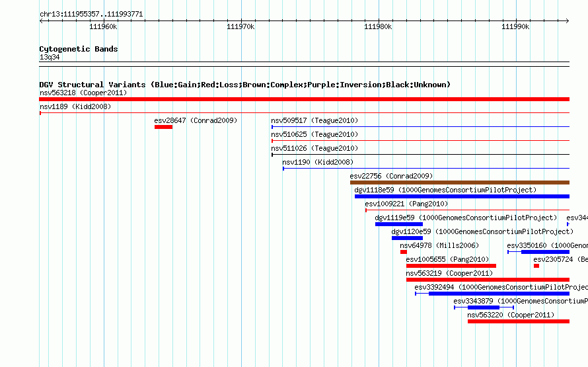Open the esv28647 (Conrad2009) label
The height and width of the screenshot is (367, 588).
point(196,120)
